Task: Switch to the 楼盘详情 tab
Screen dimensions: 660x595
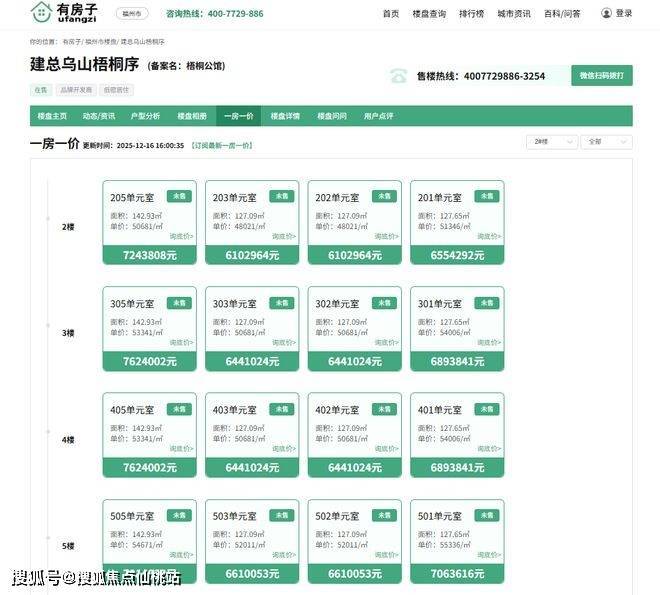Action: point(285,116)
